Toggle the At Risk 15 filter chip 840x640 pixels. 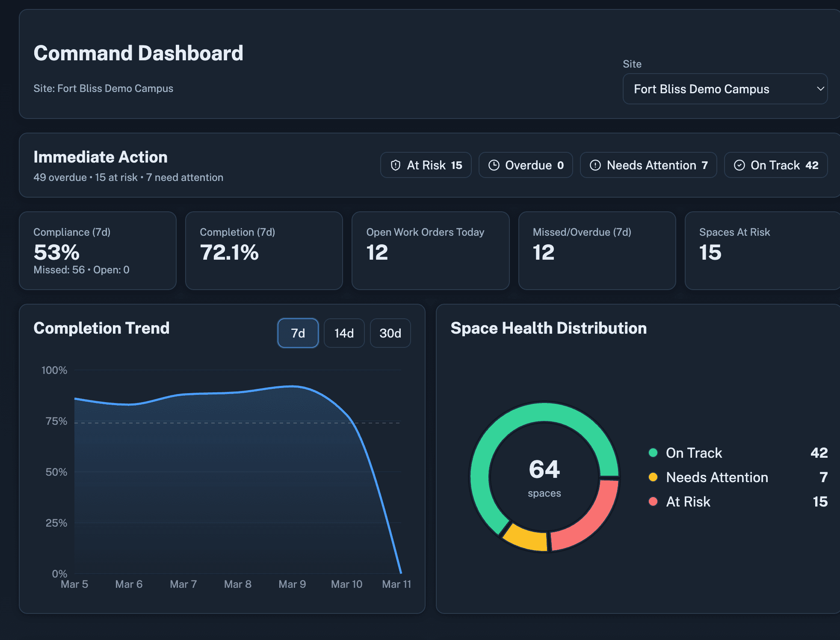[x=426, y=165]
